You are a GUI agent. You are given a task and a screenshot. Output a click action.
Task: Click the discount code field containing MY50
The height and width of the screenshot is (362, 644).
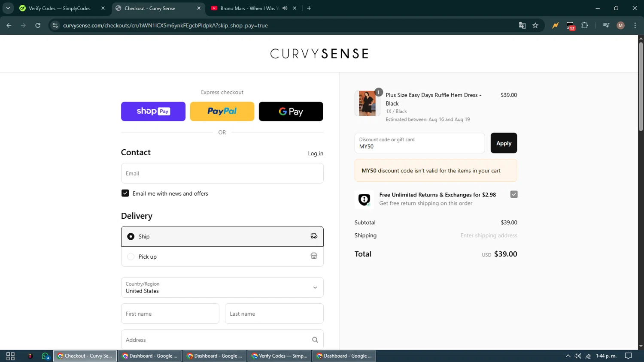coord(419,143)
